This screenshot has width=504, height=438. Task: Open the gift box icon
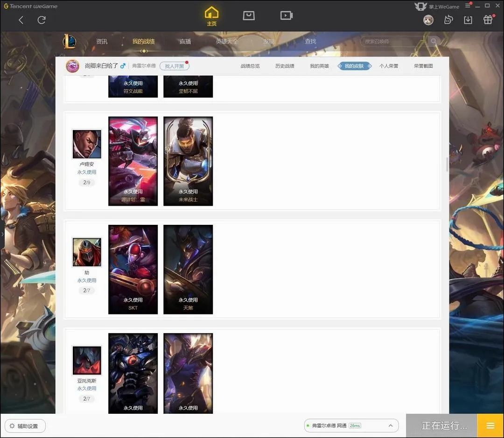click(488, 20)
